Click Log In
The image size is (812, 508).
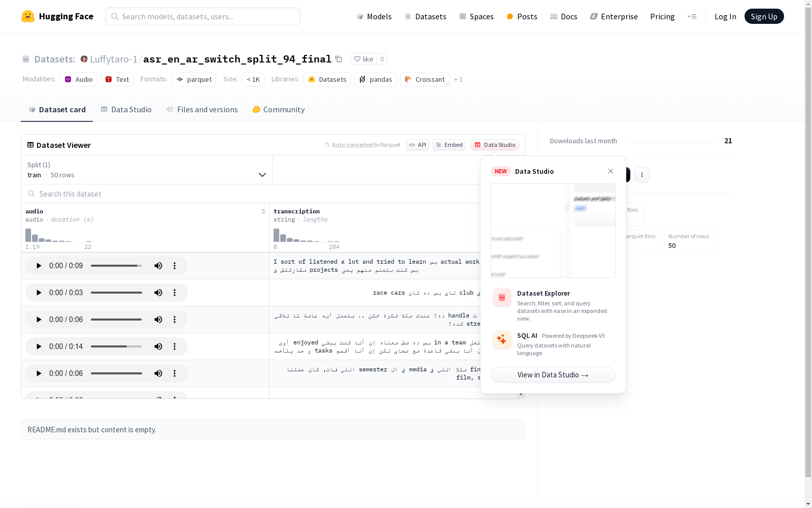click(725, 16)
